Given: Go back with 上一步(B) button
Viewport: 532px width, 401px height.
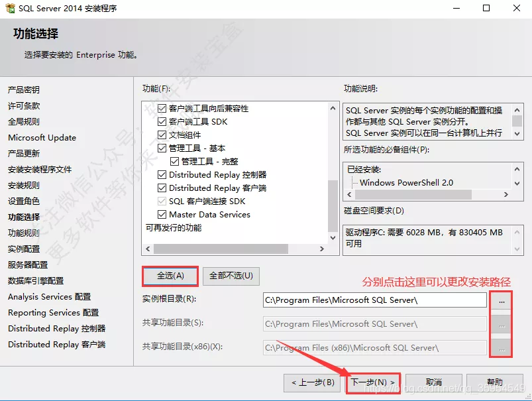Looking at the screenshot, I should pyautogui.click(x=313, y=382).
